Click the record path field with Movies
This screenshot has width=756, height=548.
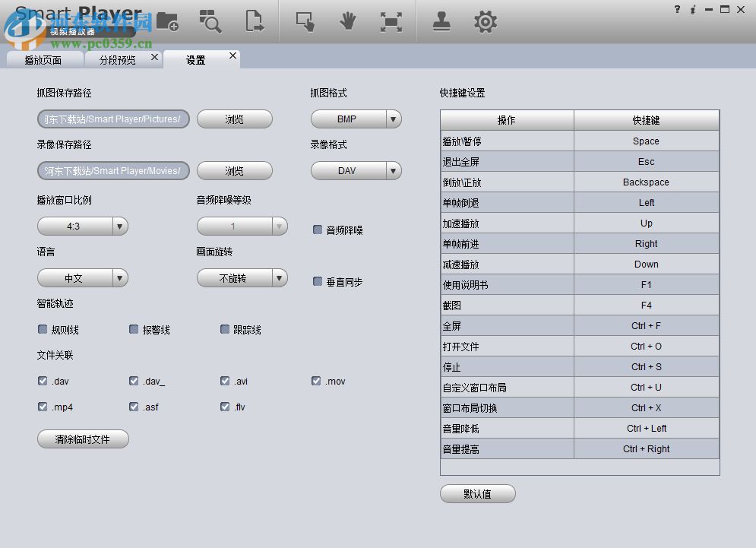tap(112, 170)
